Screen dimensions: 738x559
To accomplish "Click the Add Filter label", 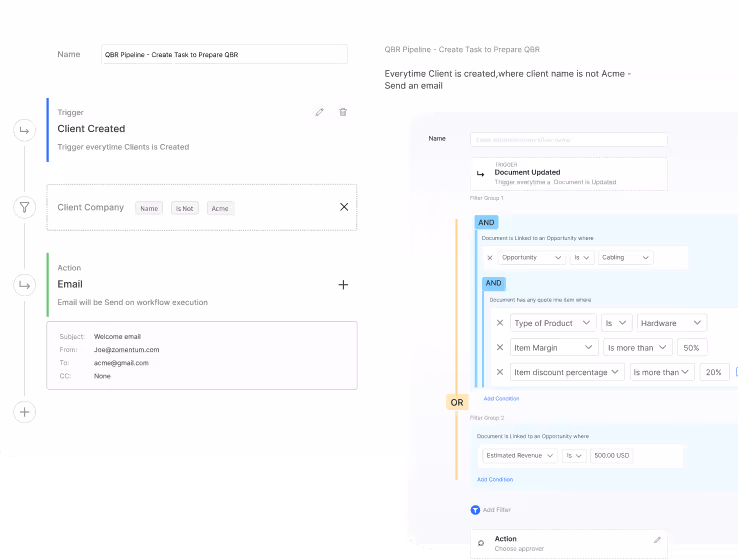I will (497, 510).
